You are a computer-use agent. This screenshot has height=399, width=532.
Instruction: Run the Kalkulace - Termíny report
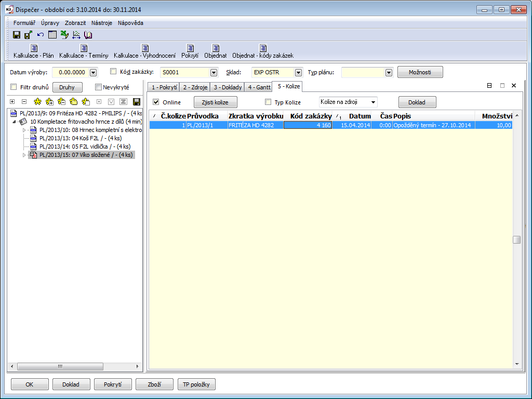pos(84,51)
